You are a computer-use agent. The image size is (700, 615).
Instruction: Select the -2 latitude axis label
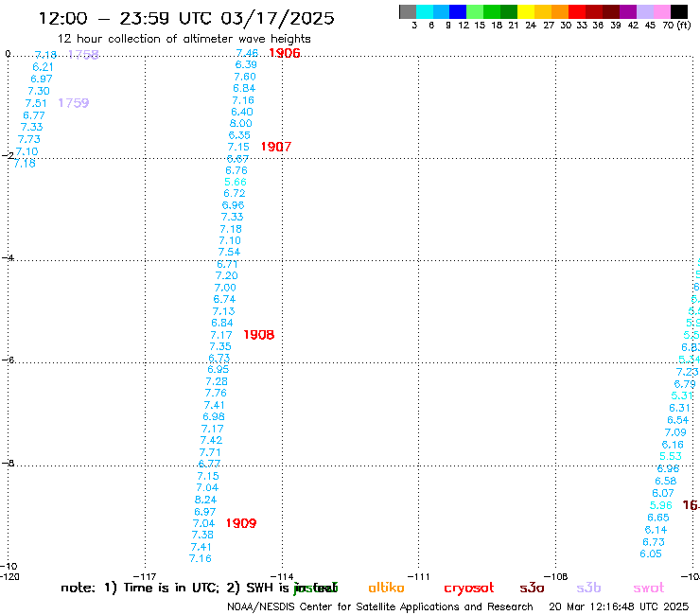8,155
